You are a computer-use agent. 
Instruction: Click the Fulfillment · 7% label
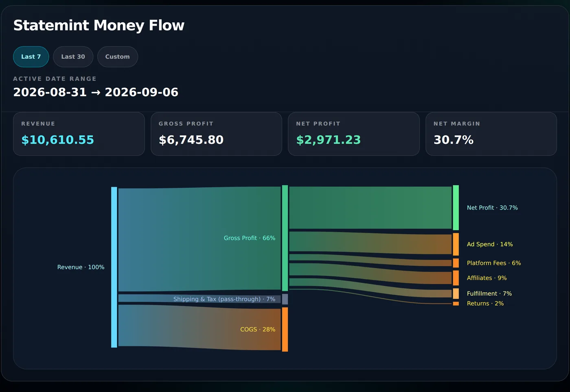(x=489, y=293)
